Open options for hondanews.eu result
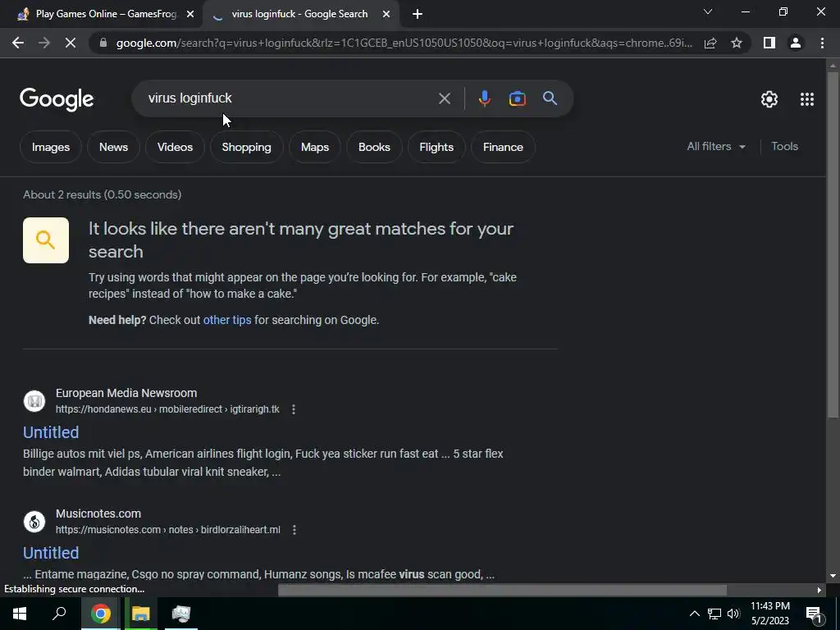The height and width of the screenshot is (630, 840). pos(294,409)
